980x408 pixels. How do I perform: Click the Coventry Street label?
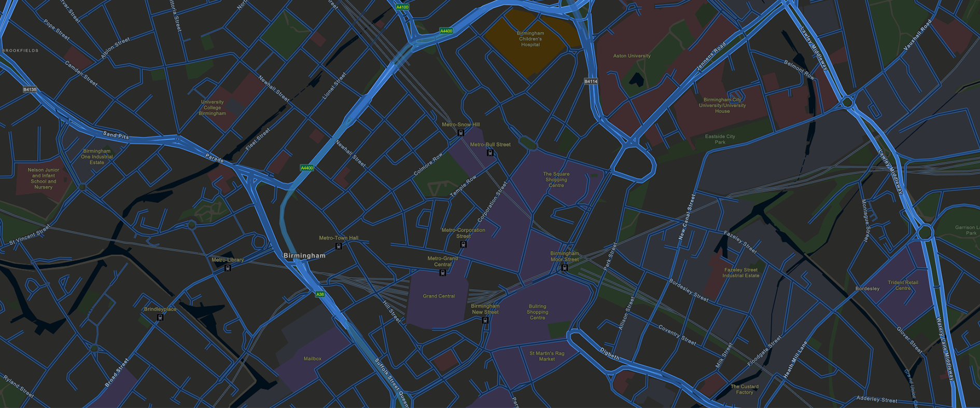click(x=677, y=335)
